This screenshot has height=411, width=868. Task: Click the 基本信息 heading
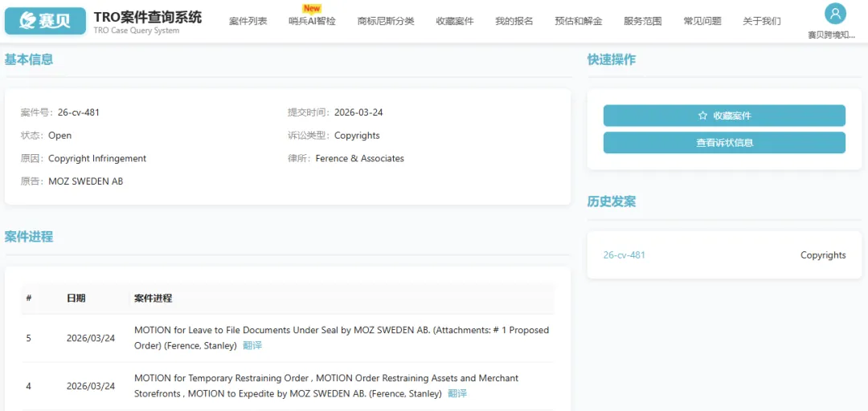29,59
